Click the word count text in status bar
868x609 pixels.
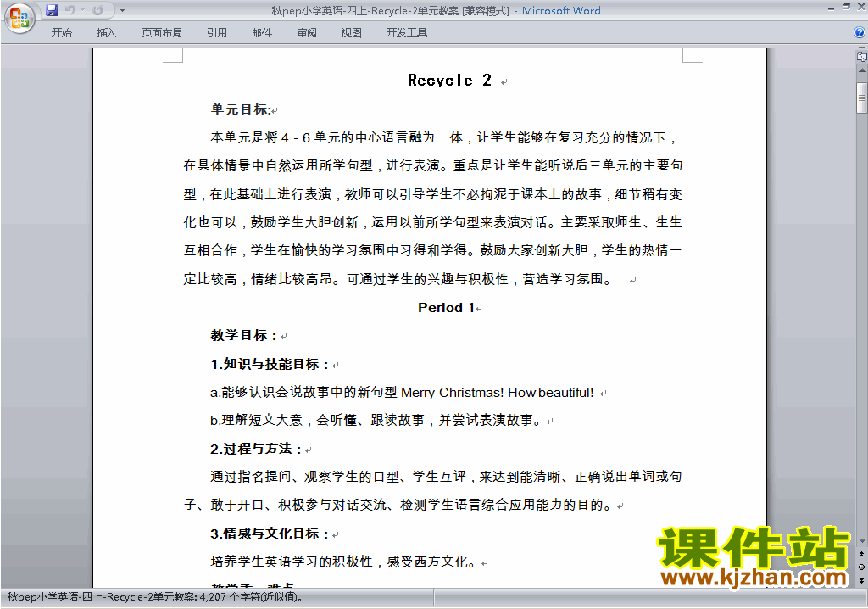[x=155, y=597]
